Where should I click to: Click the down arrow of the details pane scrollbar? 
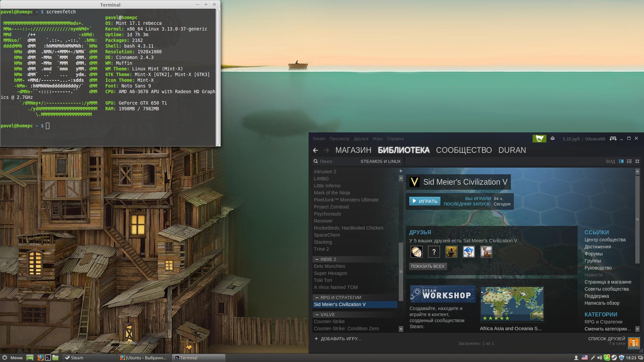pos(637,329)
